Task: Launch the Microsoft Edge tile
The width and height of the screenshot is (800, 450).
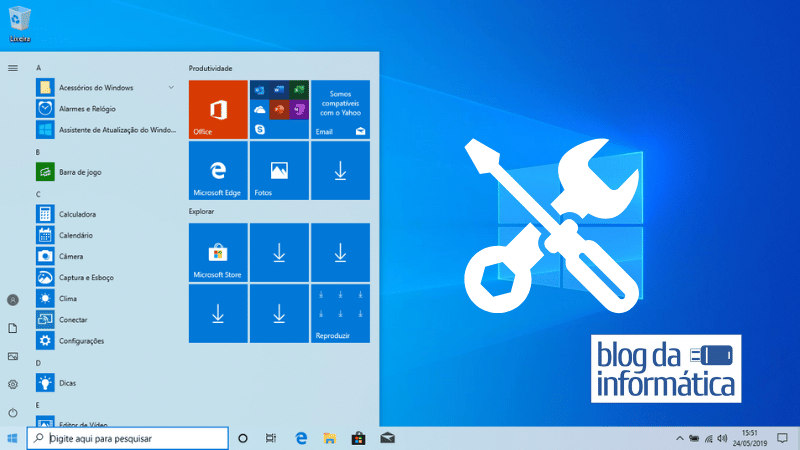Action: tap(218, 170)
